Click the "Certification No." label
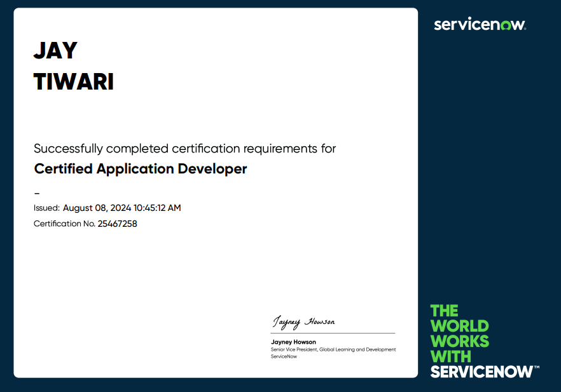Image resolution: width=561 pixels, height=392 pixels. (64, 224)
